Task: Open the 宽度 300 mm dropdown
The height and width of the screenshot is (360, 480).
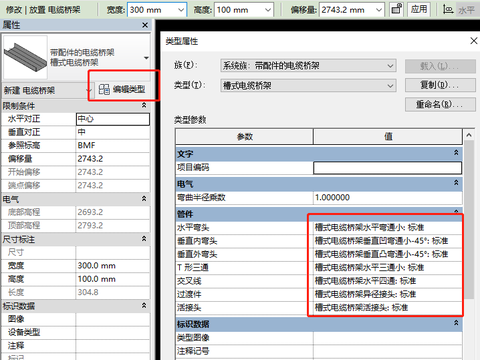Action: [181, 10]
